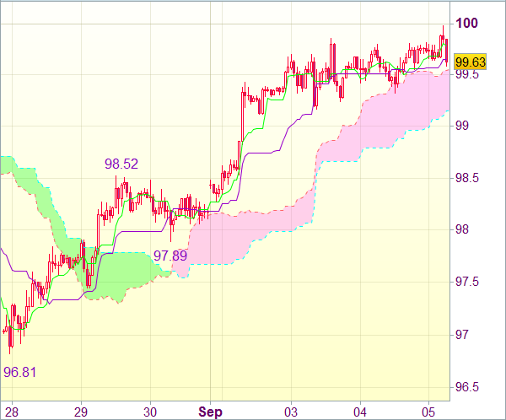Click the date label 30
This screenshot has height=420, width=506.
pos(150,412)
